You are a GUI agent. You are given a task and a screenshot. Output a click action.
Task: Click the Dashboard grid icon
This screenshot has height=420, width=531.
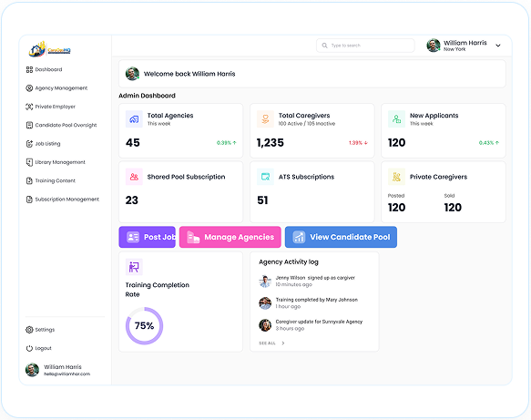[29, 69]
